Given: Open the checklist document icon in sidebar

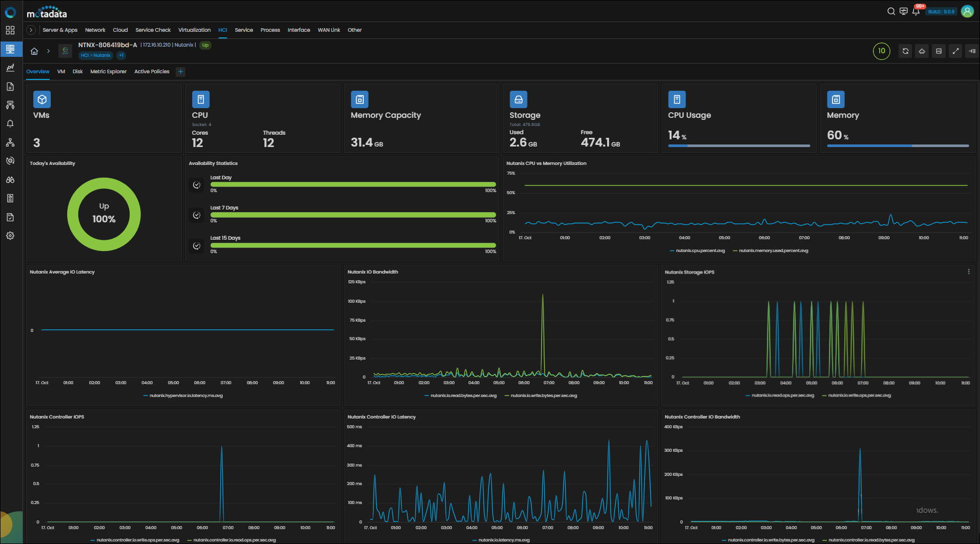Looking at the screenshot, I should point(10,217).
